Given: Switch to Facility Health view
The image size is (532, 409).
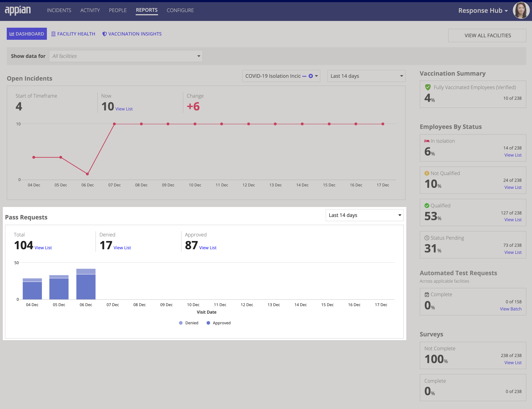Looking at the screenshot, I should point(73,34).
